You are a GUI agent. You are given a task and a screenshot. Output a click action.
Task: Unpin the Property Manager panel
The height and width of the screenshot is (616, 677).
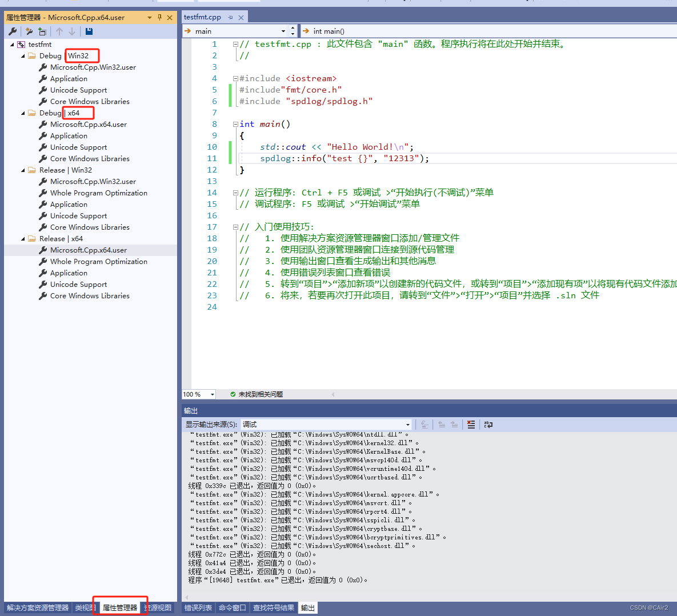pos(160,17)
